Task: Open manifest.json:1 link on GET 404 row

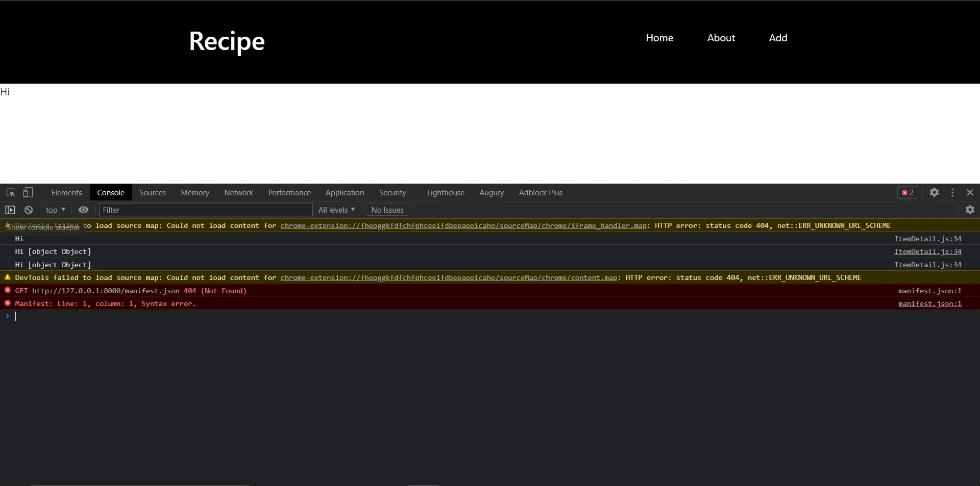Action: (930, 291)
